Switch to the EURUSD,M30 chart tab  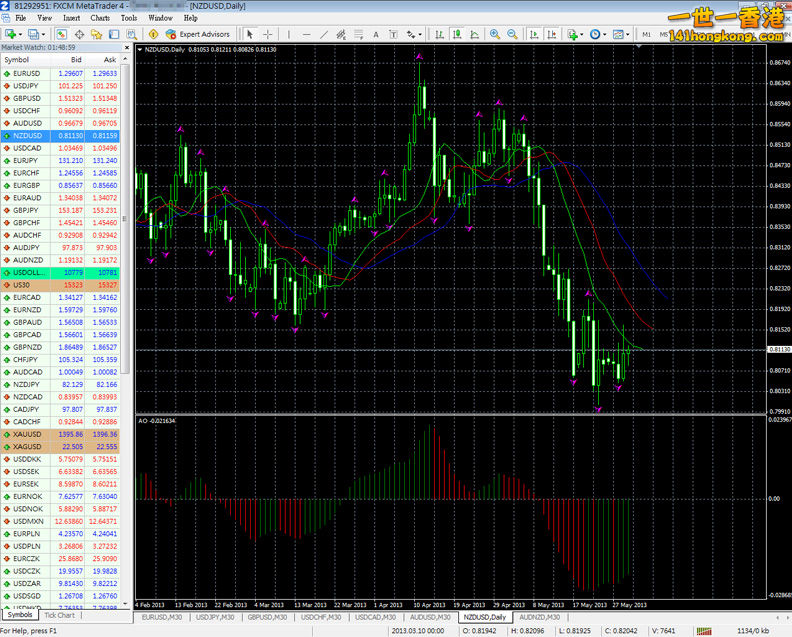click(x=162, y=617)
